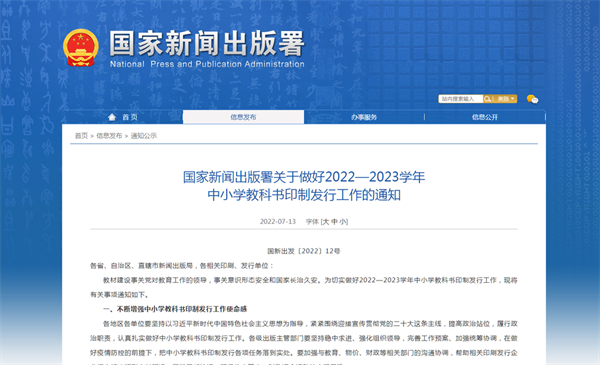The image size is (600, 365).
Task: Click the heading 一、不断增强中小学教科书印制发行工作使命感
Action: pyautogui.click(x=175, y=309)
